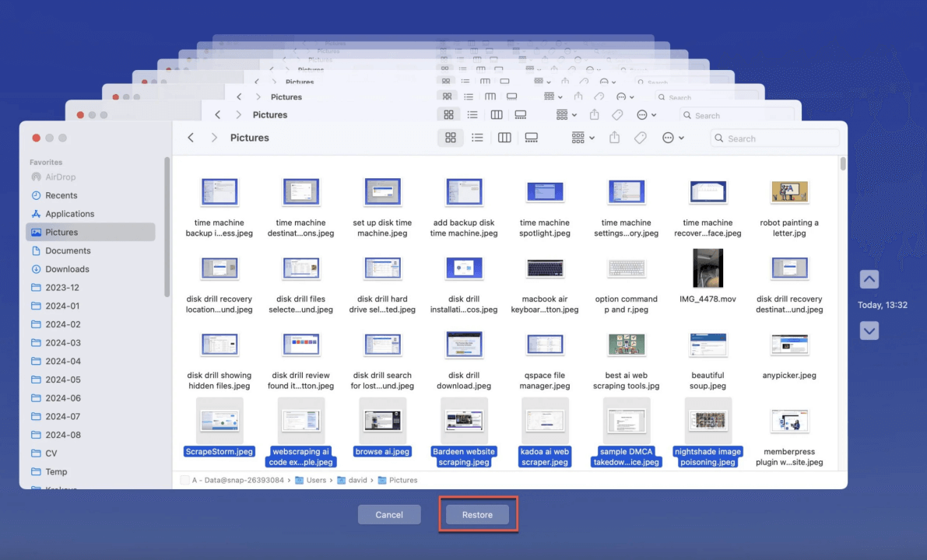
Task: Go back with the left chevron
Action: tap(191, 138)
